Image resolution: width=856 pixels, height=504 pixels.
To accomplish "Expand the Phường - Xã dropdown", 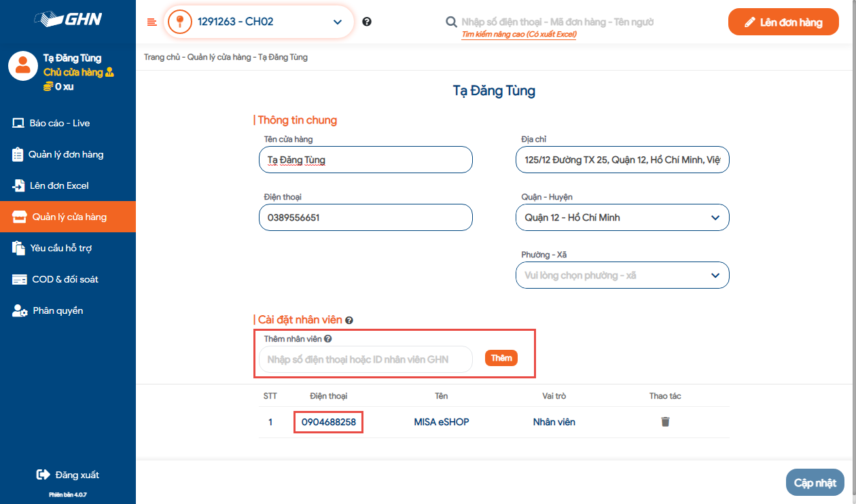I will click(x=622, y=276).
